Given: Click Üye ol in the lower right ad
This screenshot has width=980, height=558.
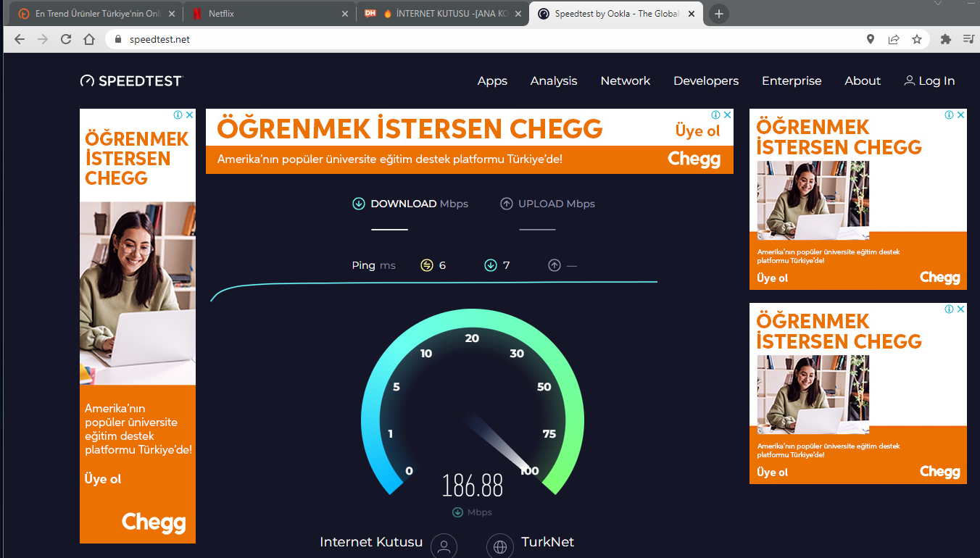Looking at the screenshot, I should pyautogui.click(x=773, y=472).
